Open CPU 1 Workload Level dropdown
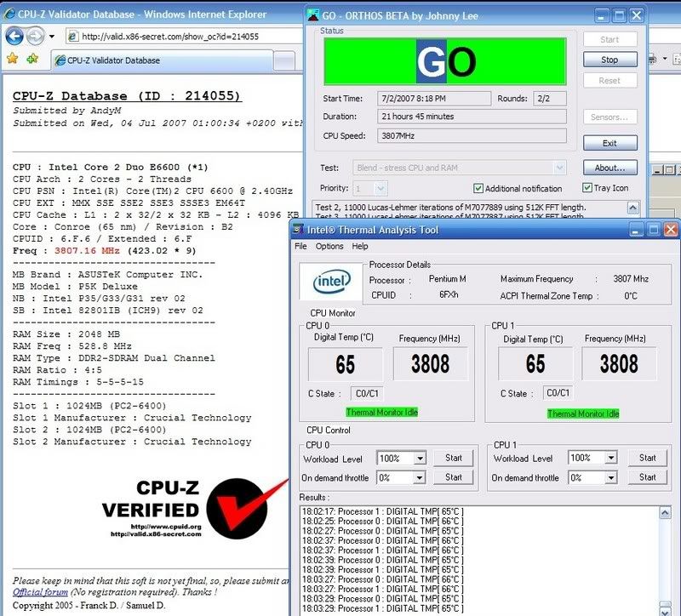 point(610,458)
